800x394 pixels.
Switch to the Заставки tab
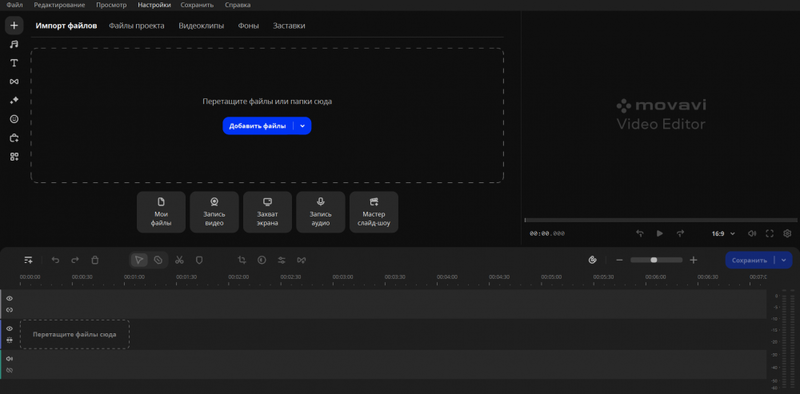click(x=289, y=26)
